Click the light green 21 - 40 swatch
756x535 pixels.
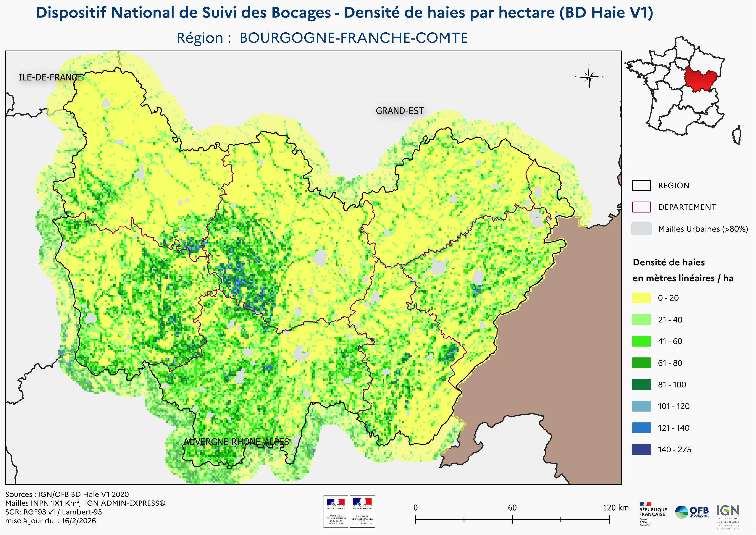(x=641, y=319)
